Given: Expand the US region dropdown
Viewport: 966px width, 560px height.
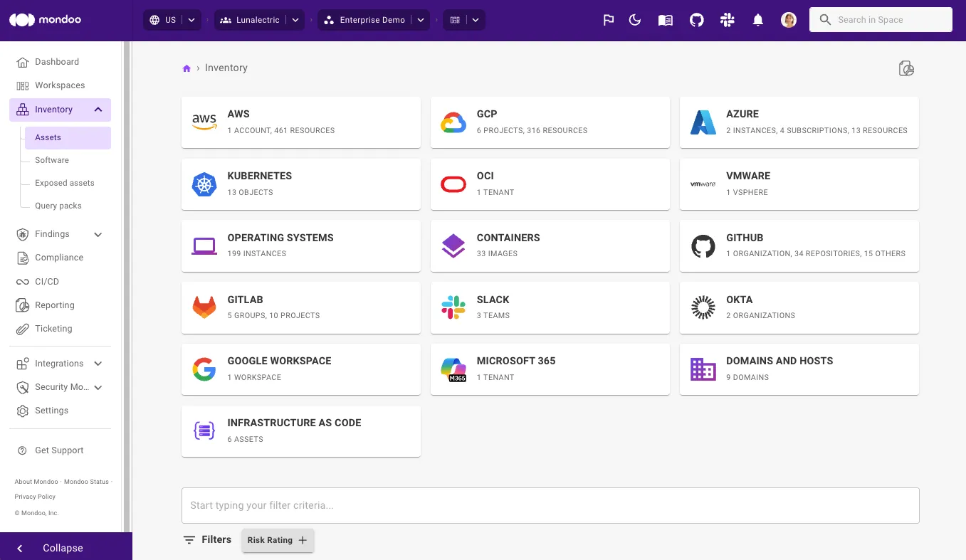Looking at the screenshot, I should coord(191,20).
